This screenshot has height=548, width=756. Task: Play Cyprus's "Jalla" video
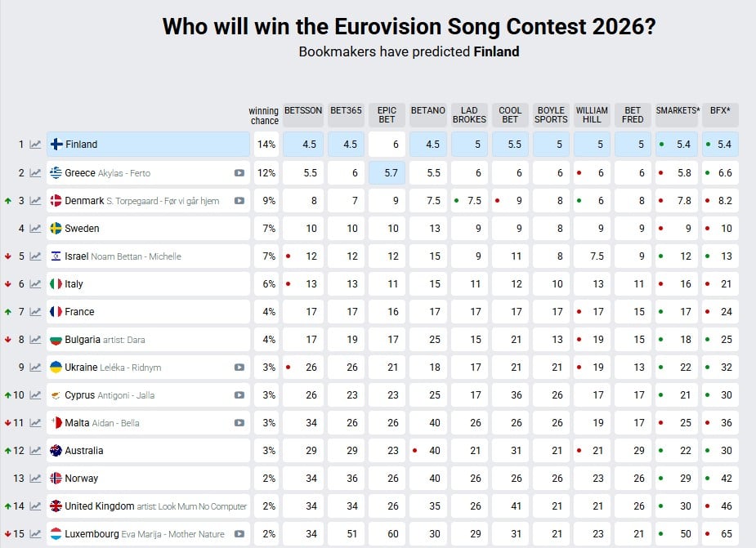[241, 395]
